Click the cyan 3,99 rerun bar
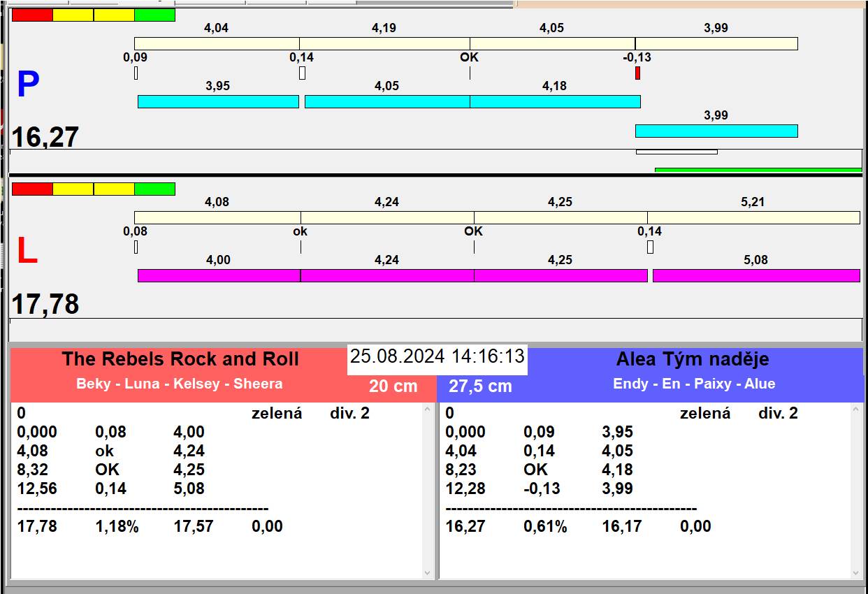Viewport: 868px width, 594px height. 716,131
